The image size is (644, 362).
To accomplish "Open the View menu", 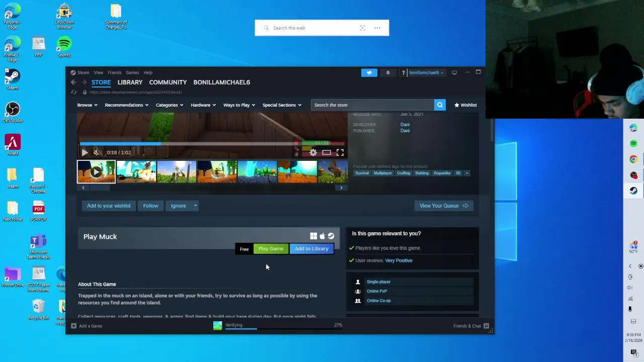I will coord(98,73).
